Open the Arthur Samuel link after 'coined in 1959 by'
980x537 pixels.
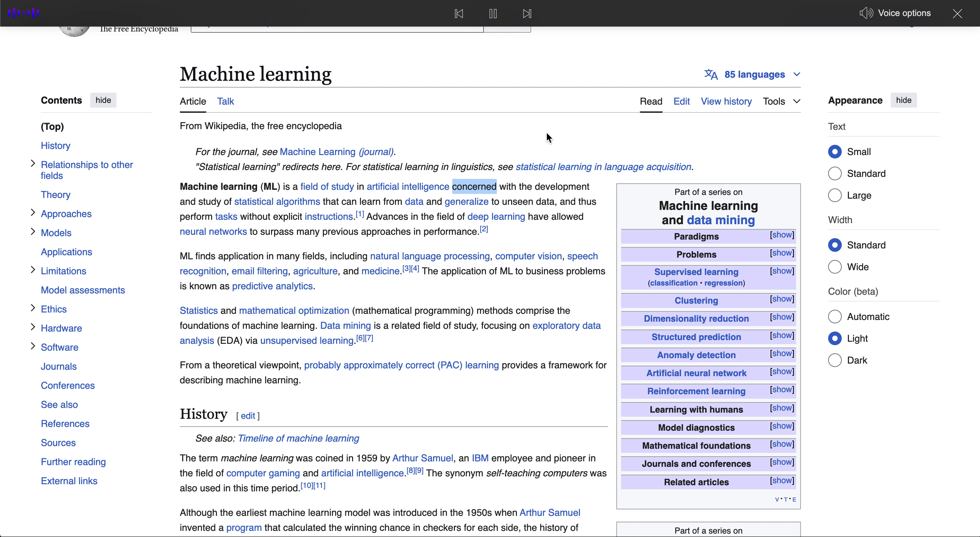coord(423,458)
